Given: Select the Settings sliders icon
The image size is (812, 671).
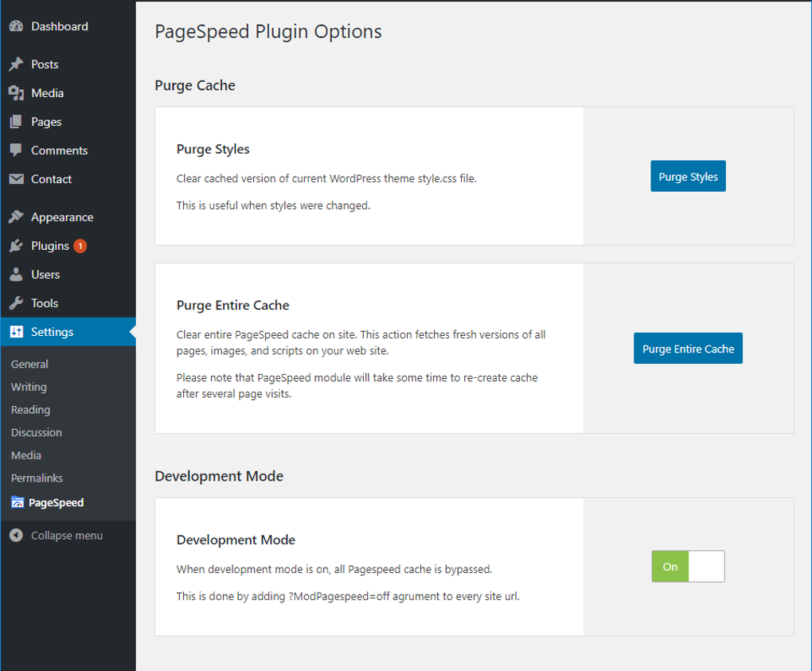Looking at the screenshot, I should click(16, 331).
